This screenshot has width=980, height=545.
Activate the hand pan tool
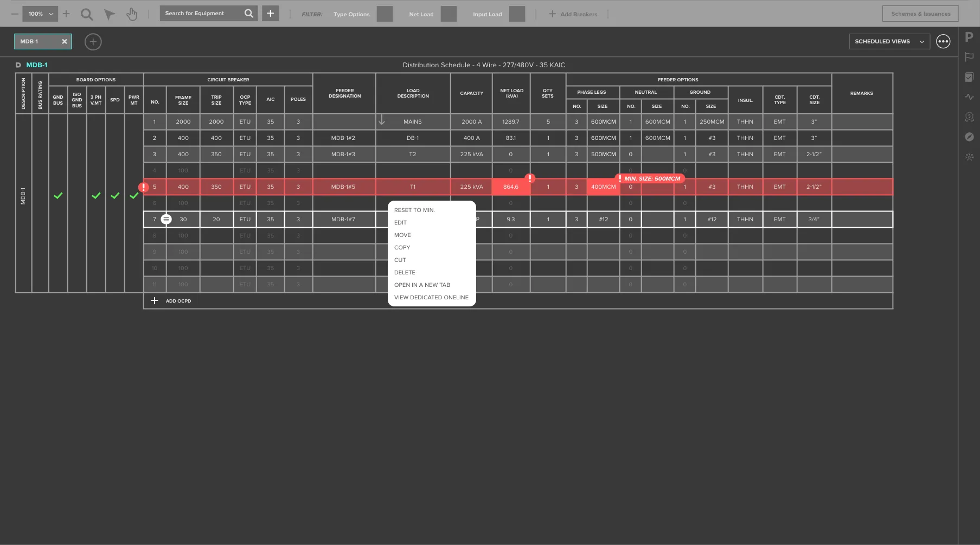click(x=132, y=14)
